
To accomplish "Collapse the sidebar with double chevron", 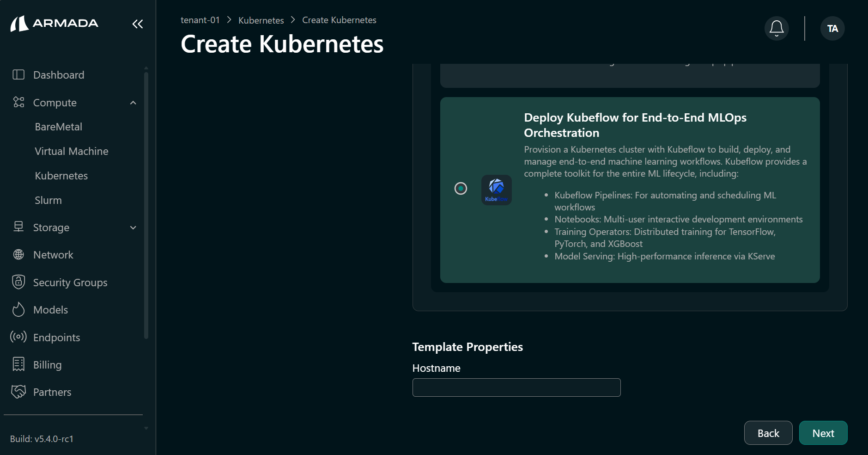I will tap(138, 24).
